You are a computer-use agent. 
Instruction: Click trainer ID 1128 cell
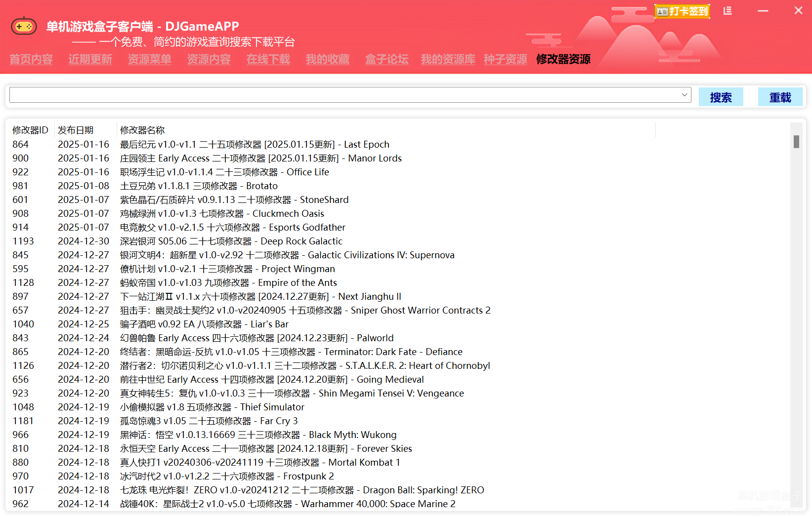coord(23,282)
